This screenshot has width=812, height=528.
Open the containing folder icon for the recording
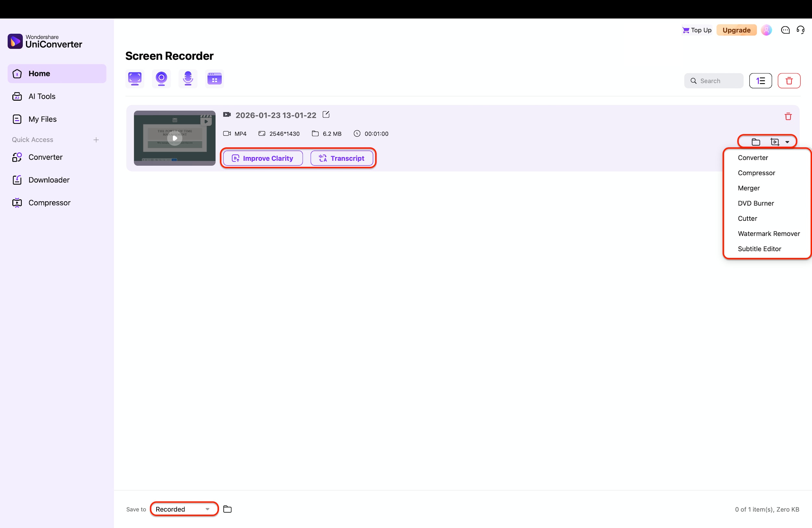click(x=756, y=141)
